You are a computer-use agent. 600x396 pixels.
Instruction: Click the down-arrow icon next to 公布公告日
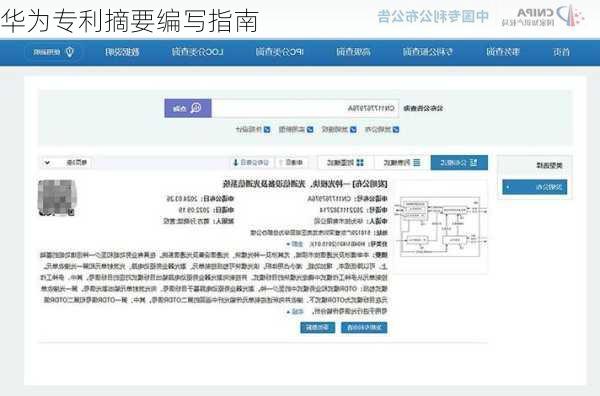[x=236, y=163]
